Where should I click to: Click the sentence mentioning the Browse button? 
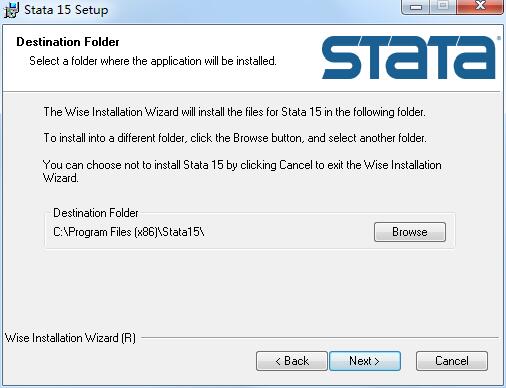coord(235,138)
